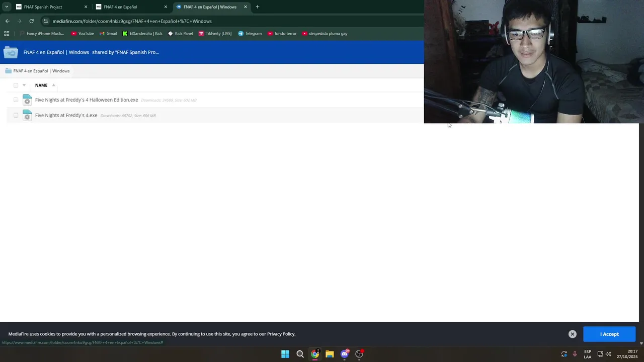Open Windows taskbar search

[300, 354]
